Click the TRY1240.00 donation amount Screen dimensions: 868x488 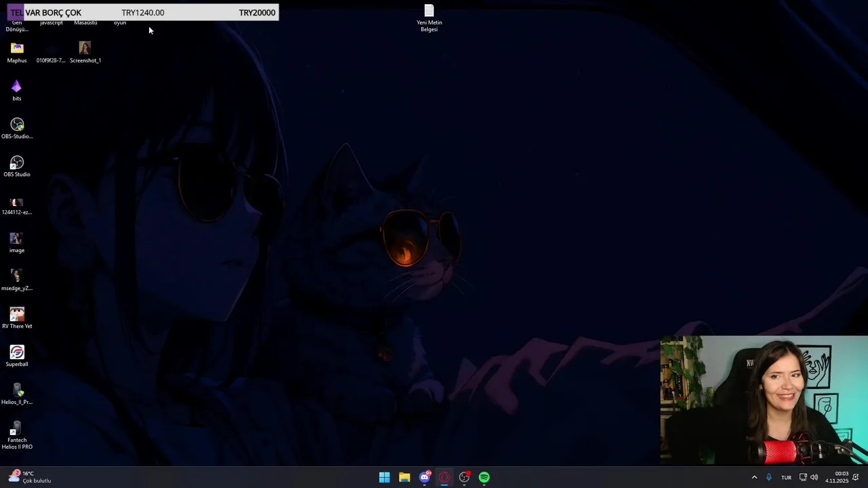[x=143, y=13]
